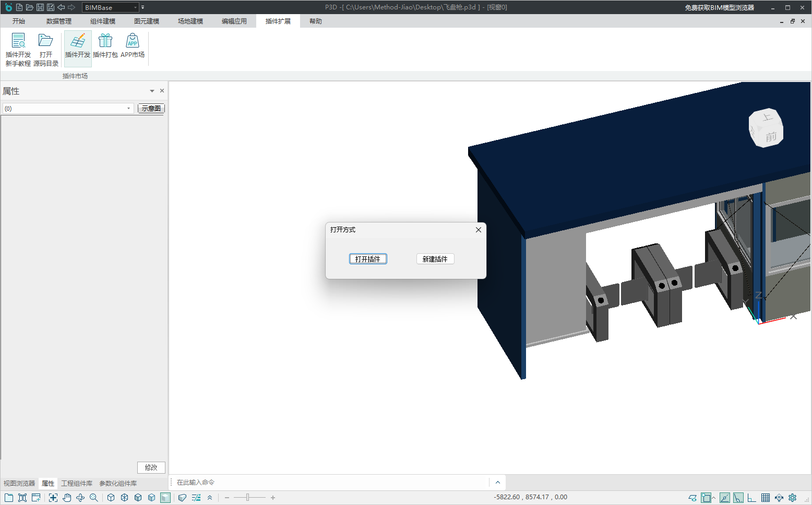Toggle the grid display in status bar
812x505 pixels.
765,498
